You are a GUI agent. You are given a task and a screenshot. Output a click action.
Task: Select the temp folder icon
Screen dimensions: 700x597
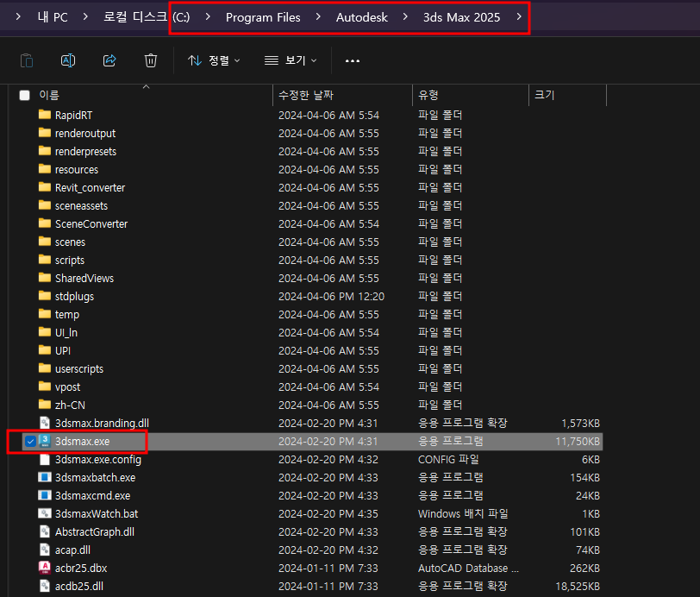[45, 314]
